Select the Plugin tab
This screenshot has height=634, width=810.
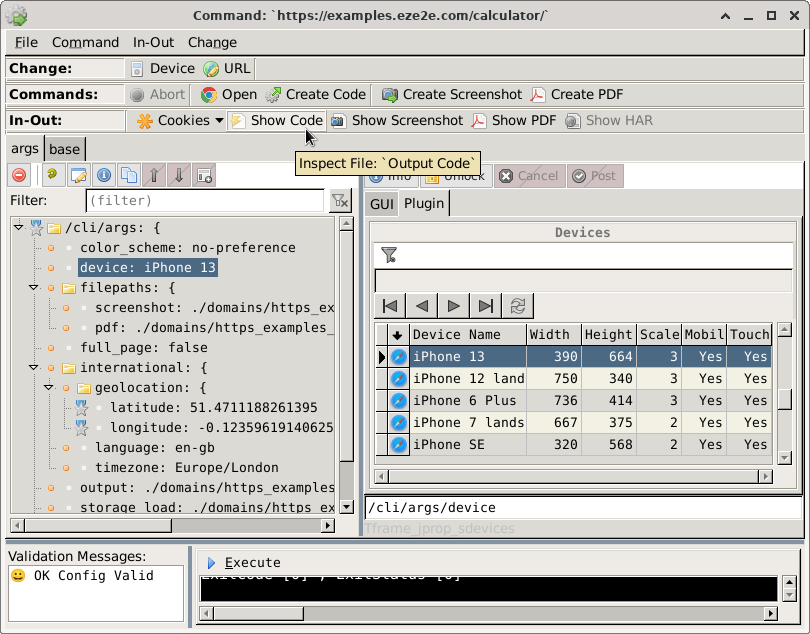tap(424, 204)
